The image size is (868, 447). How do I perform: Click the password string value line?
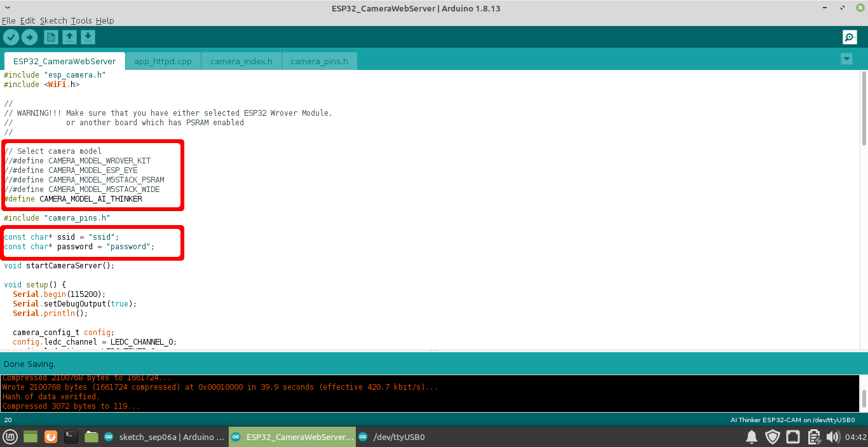(x=79, y=247)
